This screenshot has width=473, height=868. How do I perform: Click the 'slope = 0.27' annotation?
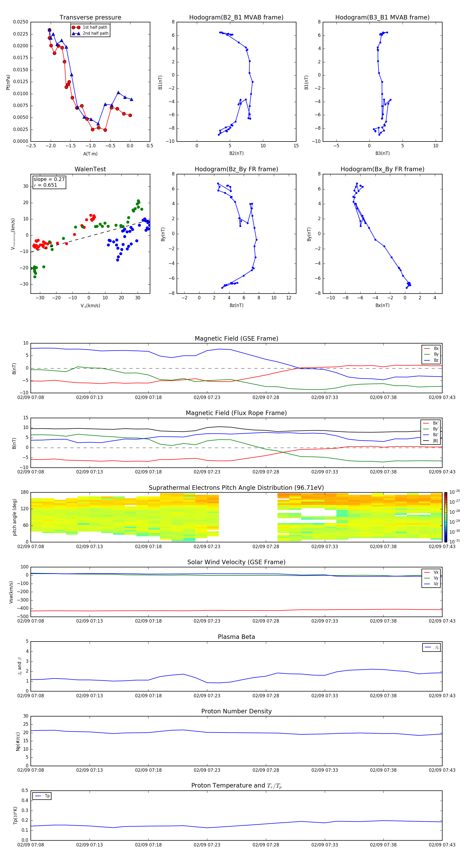coord(49,179)
